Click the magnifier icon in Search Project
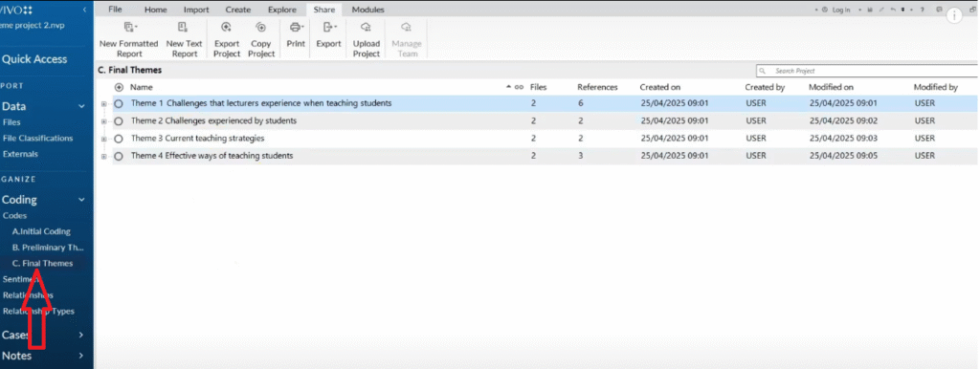This screenshot has width=980, height=369. click(x=763, y=71)
